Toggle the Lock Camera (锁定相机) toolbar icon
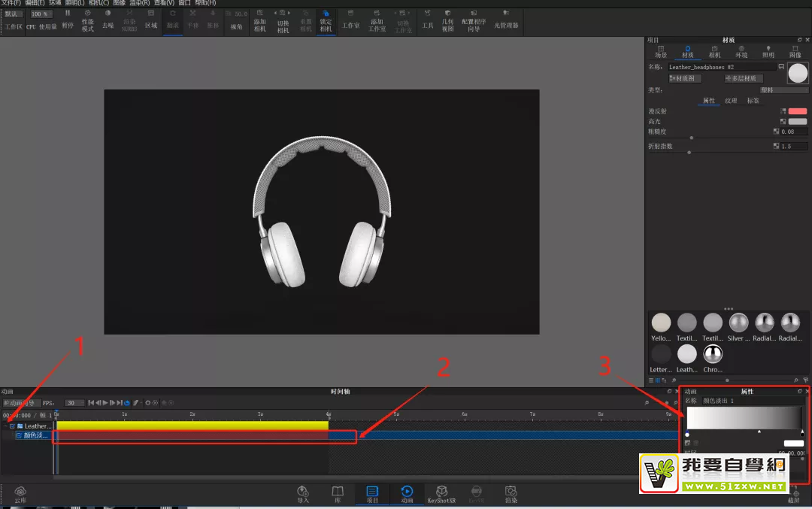 [x=326, y=20]
